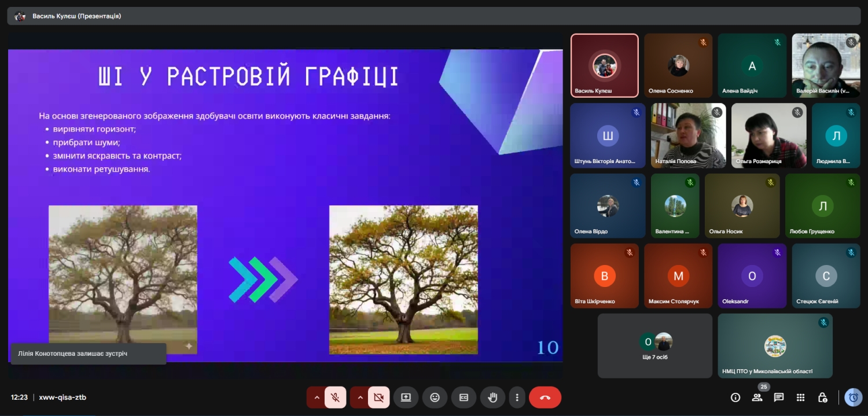Click the present screen icon
The image size is (868, 416).
point(406,397)
